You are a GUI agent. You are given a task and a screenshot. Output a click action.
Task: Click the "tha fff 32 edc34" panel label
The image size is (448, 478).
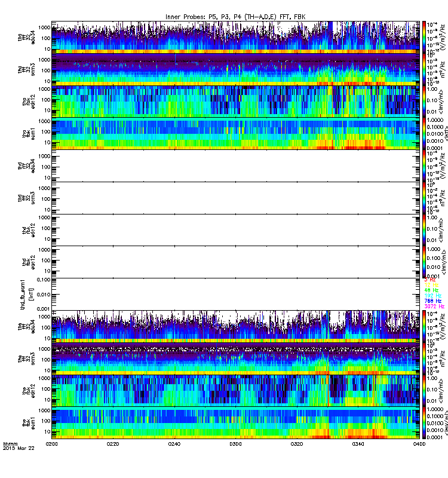[x=26, y=38]
